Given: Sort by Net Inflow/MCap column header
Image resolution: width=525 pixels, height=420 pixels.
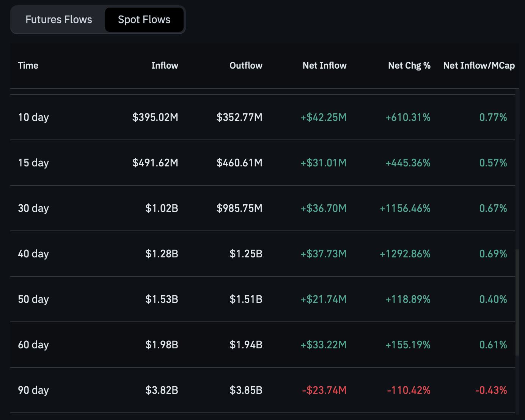Looking at the screenshot, I should 479,66.
